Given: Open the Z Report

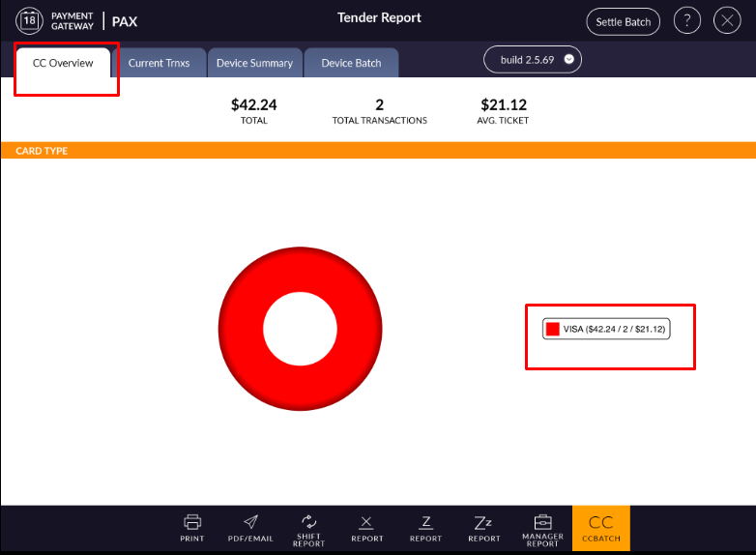Looking at the screenshot, I should coord(425,528).
